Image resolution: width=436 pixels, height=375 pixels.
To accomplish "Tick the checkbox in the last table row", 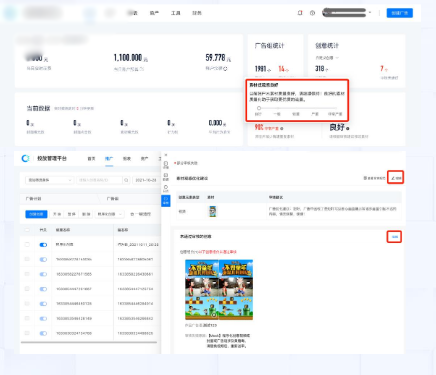I will 27,333.
